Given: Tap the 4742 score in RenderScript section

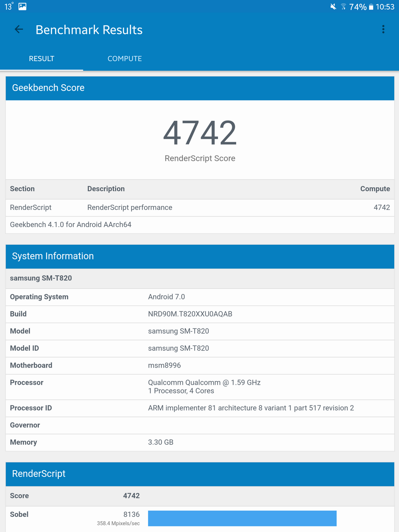Looking at the screenshot, I should pos(131,496).
